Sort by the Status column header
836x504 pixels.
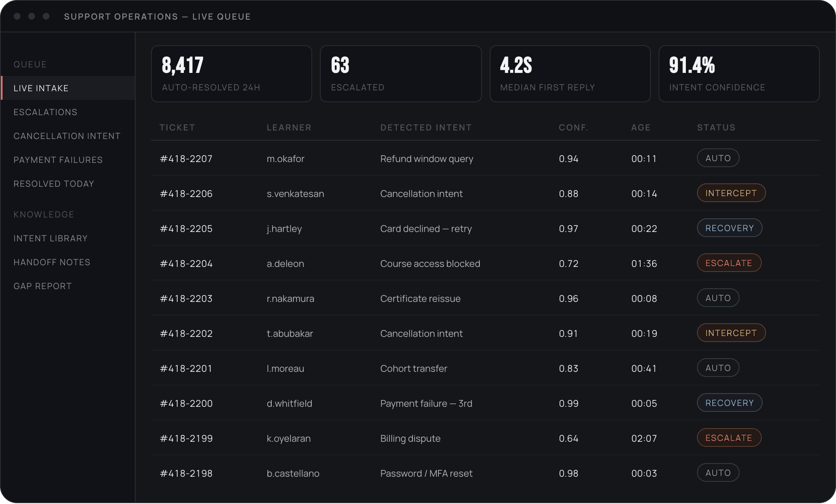[716, 127]
